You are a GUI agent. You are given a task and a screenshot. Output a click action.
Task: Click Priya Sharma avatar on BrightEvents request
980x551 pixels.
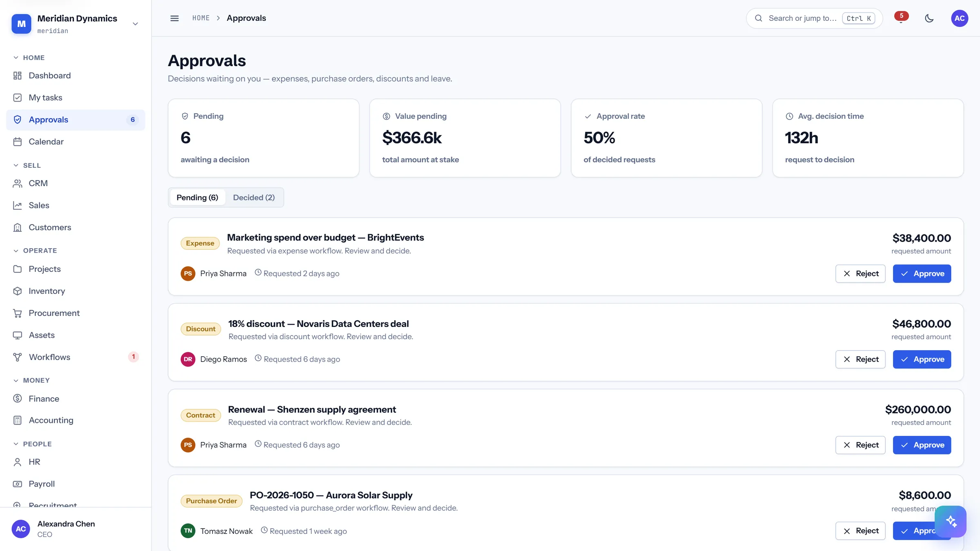point(188,273)
